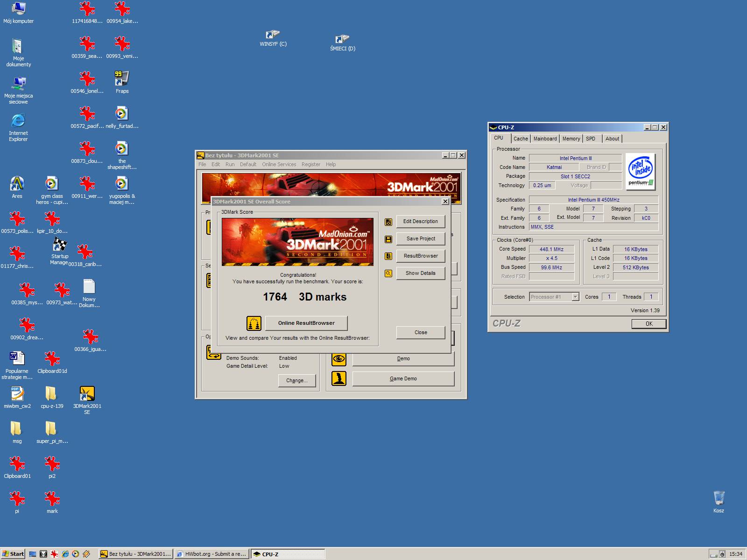Screen dimensions: 747x560
Task: Click Close in the Overall Score dialog
Action: [x=420, y=332]
